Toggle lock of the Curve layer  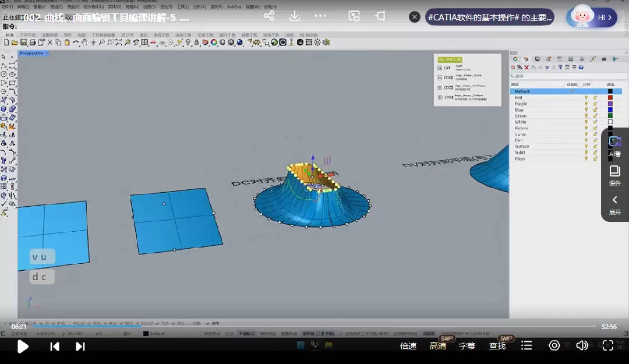point(595,134)
